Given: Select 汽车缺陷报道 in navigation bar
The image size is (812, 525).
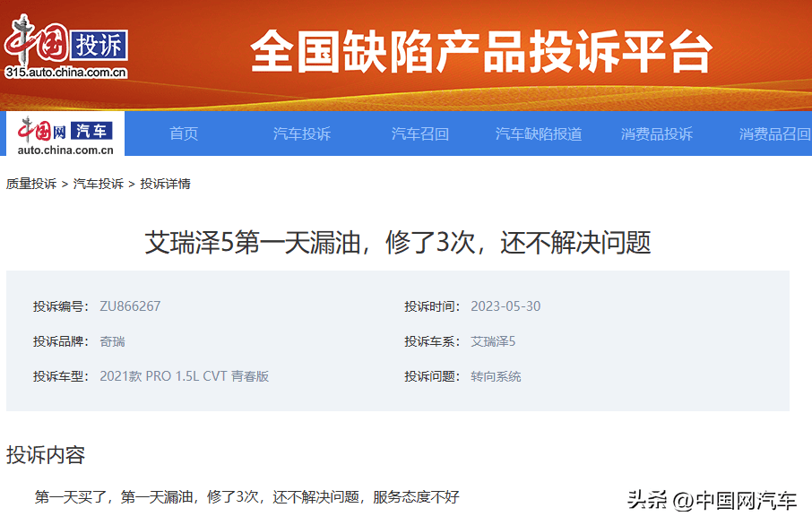Looking at the screenshot, I should pyautogui.click(x=538, y=134).
